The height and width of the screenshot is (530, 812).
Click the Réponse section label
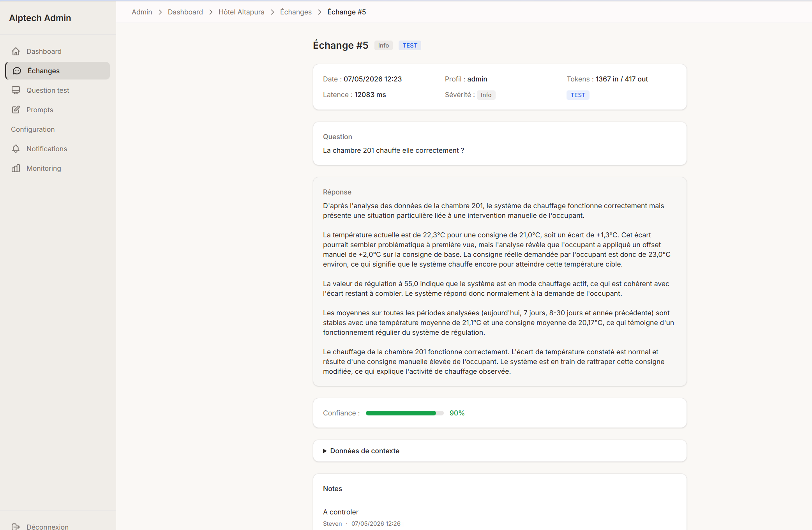[x=337, y=192]
